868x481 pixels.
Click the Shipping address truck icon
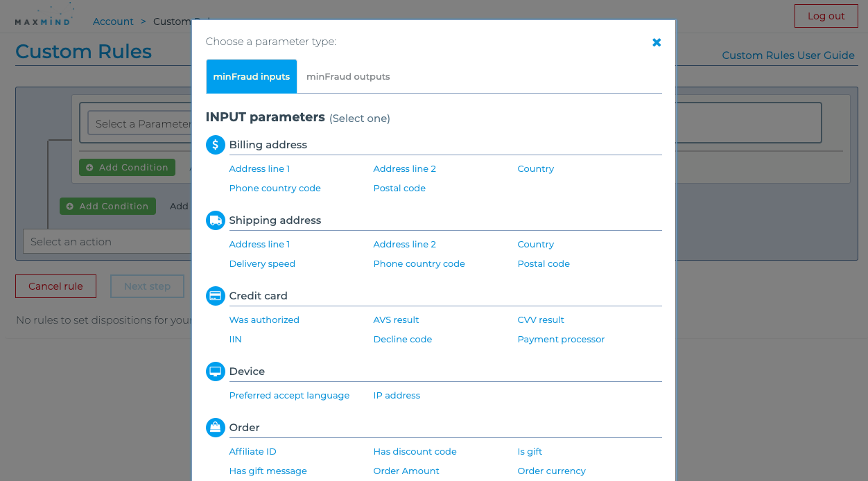pos(216,220)
